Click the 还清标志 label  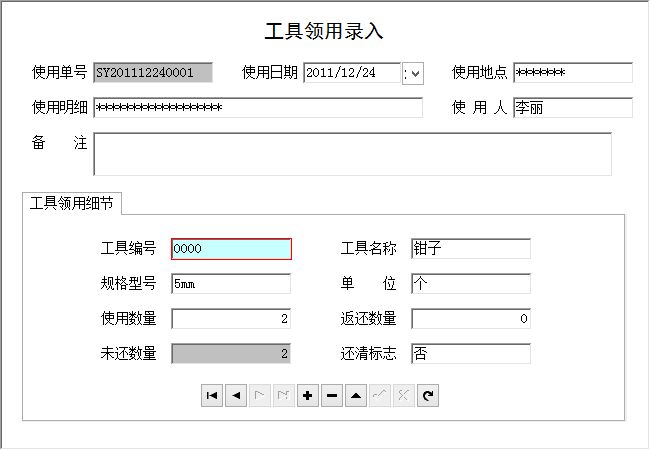click(369, 353)
